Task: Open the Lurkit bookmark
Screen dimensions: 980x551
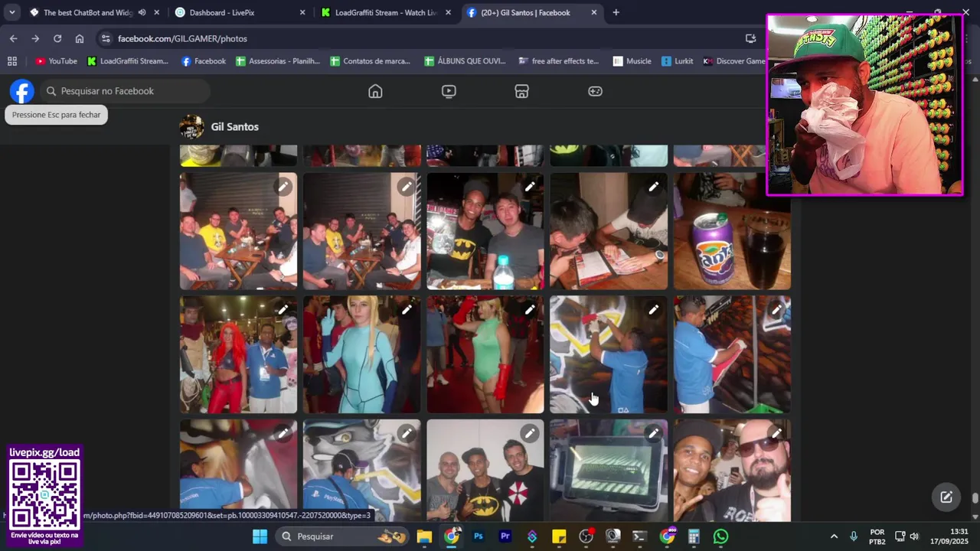Action: pos(678,61)
